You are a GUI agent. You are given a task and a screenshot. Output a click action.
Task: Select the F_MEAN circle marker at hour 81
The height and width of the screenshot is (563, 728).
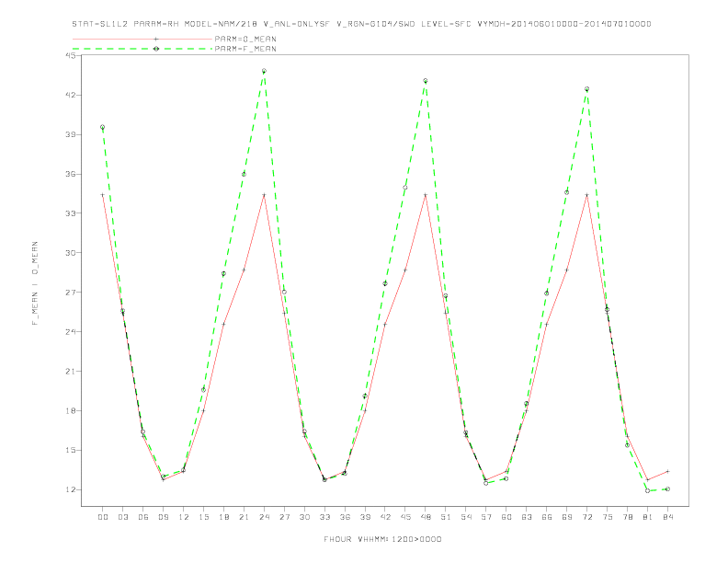647,490
